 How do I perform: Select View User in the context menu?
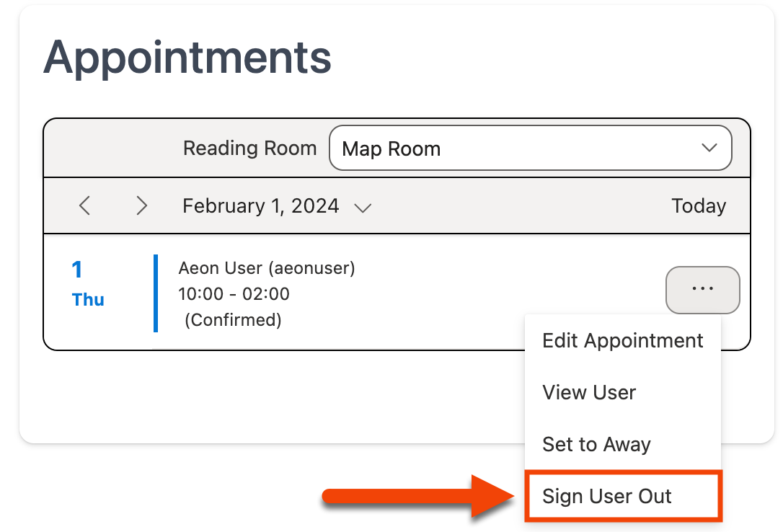click(589, 392)
